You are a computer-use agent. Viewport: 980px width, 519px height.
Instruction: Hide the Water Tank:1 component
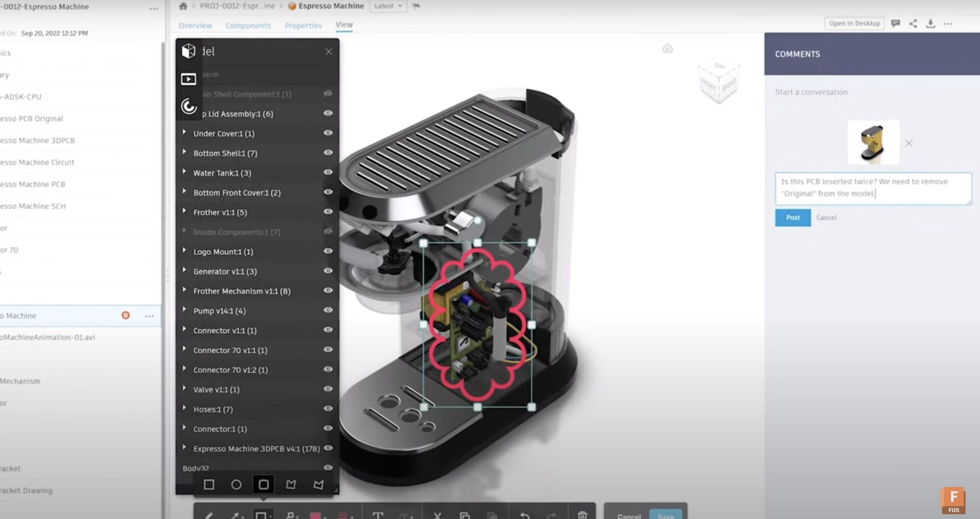point(328,173)
